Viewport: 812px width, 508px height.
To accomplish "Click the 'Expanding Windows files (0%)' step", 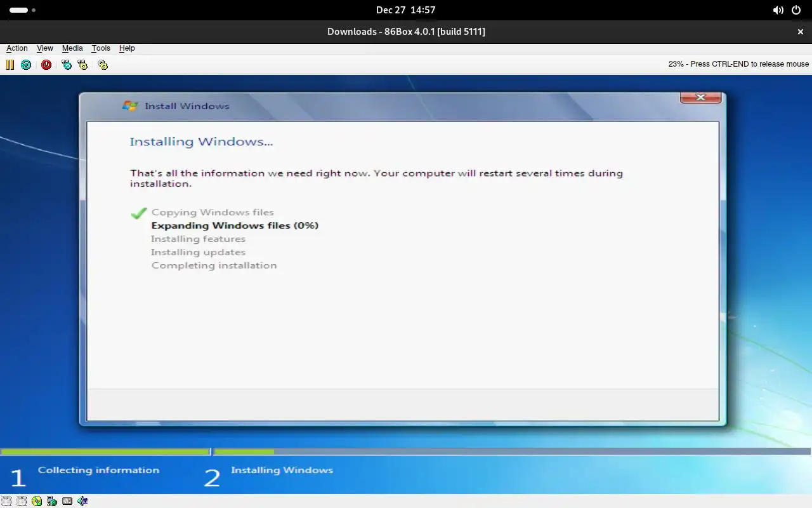I will (235, 225).
